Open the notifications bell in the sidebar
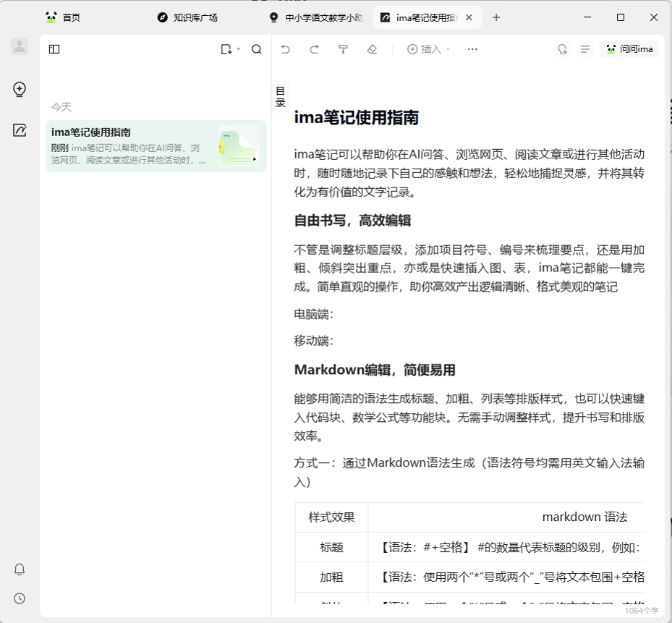 20,569
